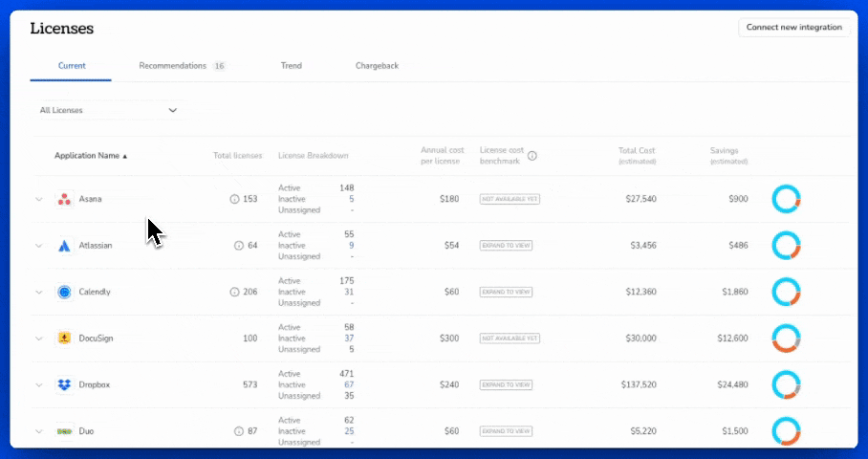Click Dropbox's Expand to View benchmark badge
The image size is (868, 459).
[506, 384]
